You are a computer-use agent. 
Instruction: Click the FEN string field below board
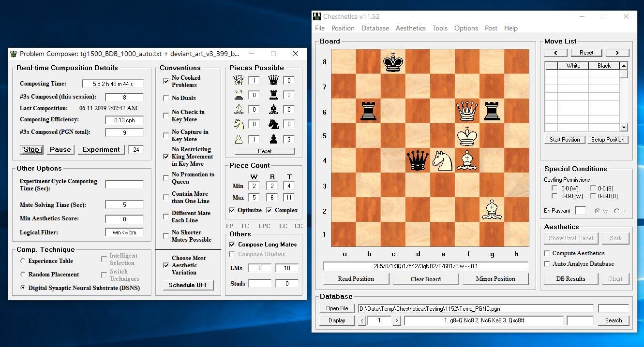(426, 266)
